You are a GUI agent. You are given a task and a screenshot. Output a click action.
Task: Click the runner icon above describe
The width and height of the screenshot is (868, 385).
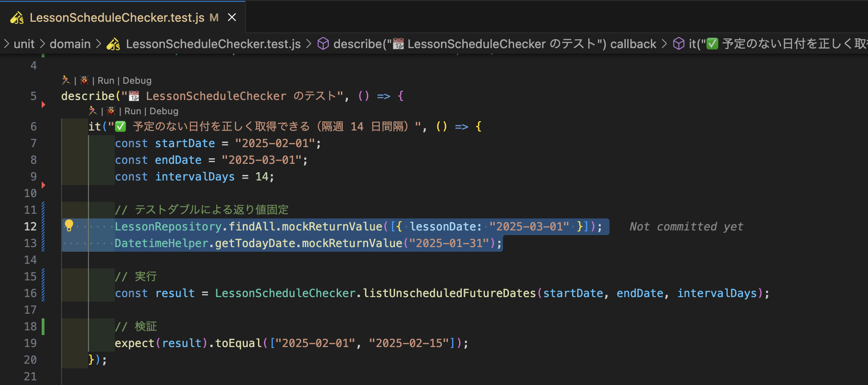[66, 81]
